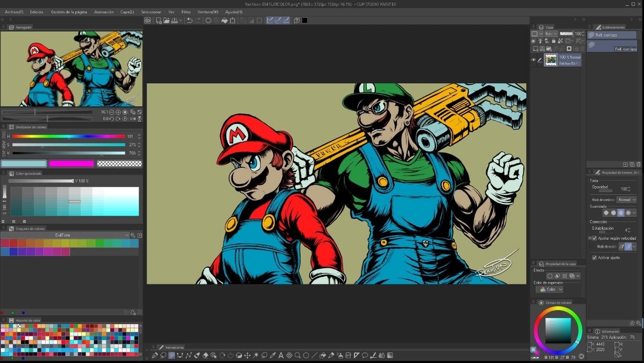Toggle 'Ajustar según velocidad' checkbox
644x363 pixels.
tap(594, 238)
